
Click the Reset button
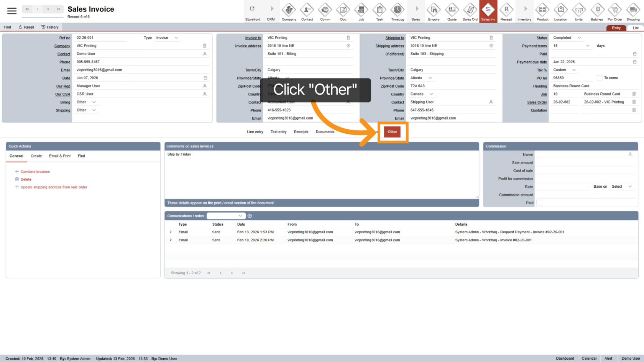(26, 27)
